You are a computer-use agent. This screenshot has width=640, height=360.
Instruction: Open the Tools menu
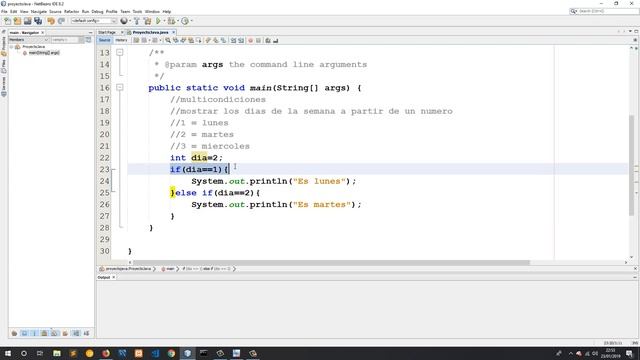click(137, 11)
